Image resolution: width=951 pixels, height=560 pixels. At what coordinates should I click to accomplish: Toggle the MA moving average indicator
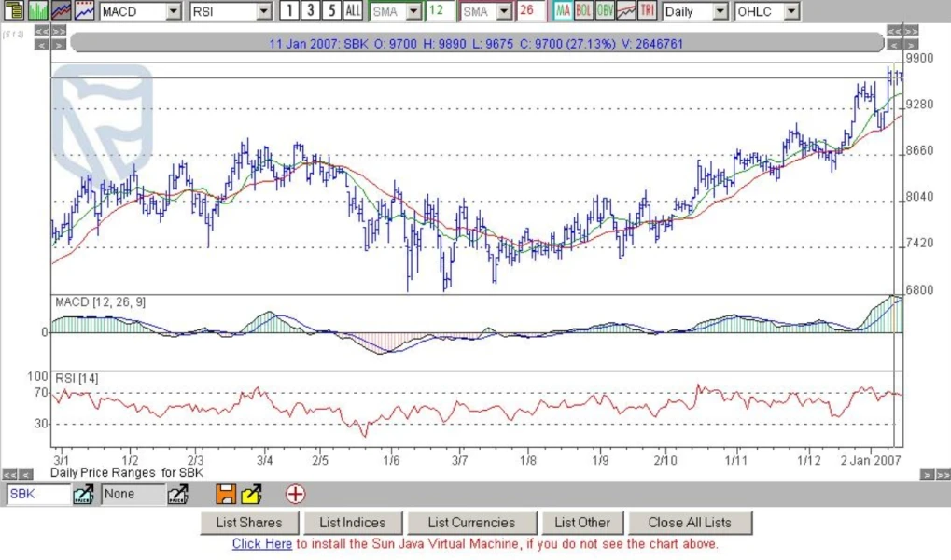click(563, 11)
